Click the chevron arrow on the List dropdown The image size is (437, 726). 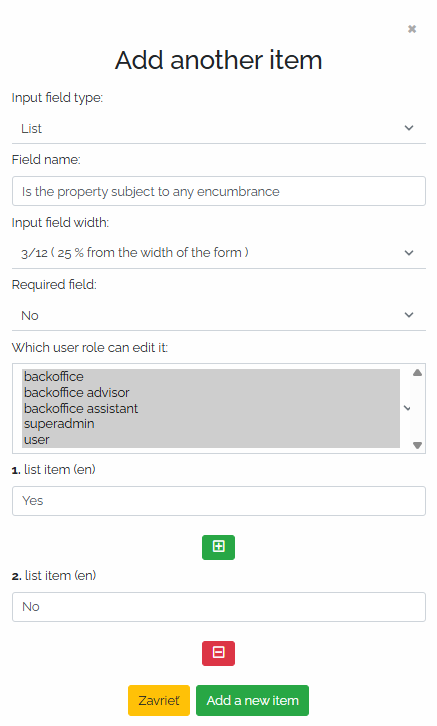(x=409, y=128)
